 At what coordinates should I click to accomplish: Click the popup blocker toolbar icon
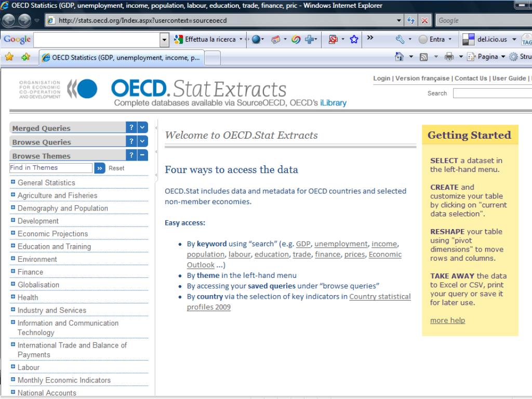[333, 39]
